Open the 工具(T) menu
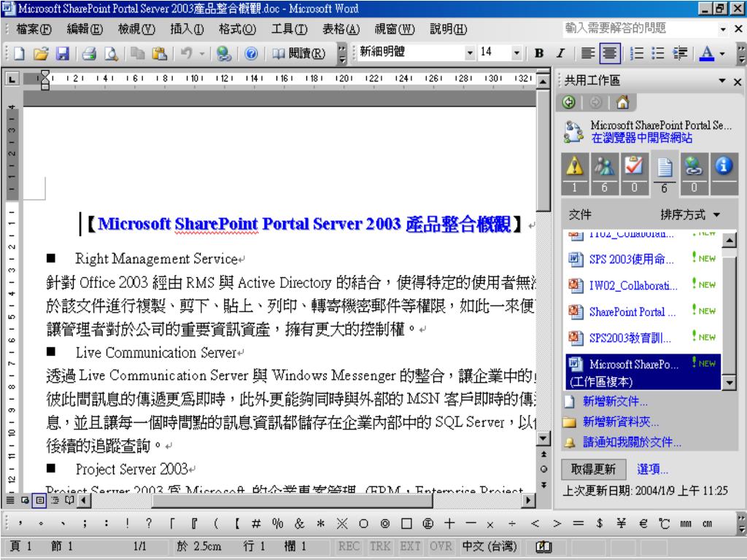The height and width of the screenshot is (560, 747). tap(289, 29)
